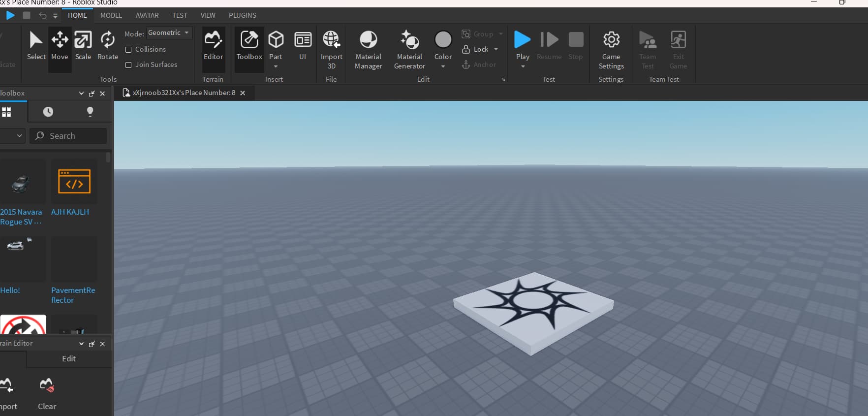868x416 pixels.
Task: Undock the Toolbox panel
Action: (92, 94)
